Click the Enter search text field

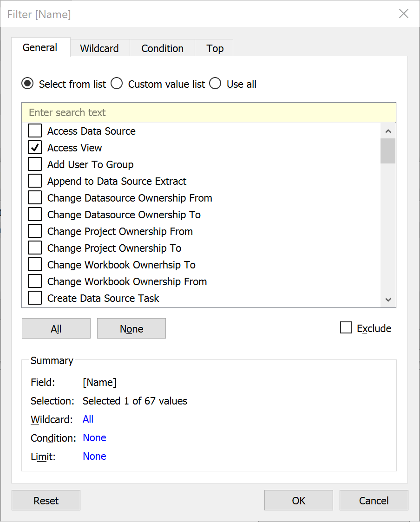coord(209,112)
